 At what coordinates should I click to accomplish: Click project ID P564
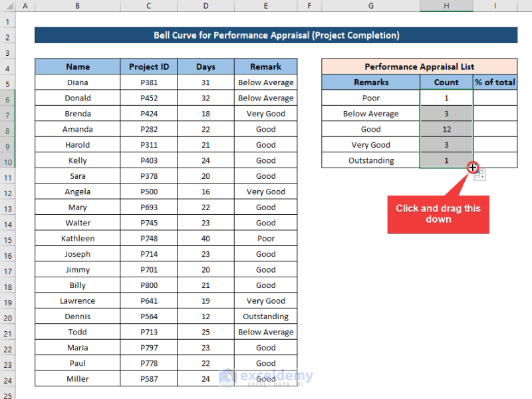[x=148, y=317]
